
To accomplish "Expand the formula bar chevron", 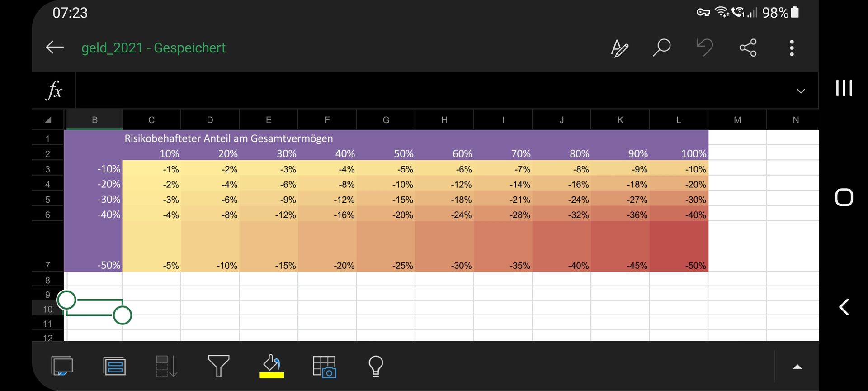I will pos(800,91).
